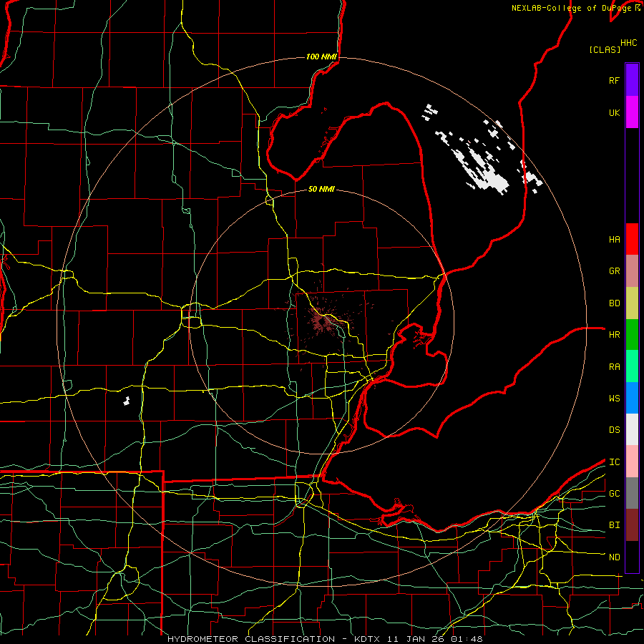This screenshot has height=644, width=644.
Task: Pick the light green RA legend swatch
Action: point(632,366)
